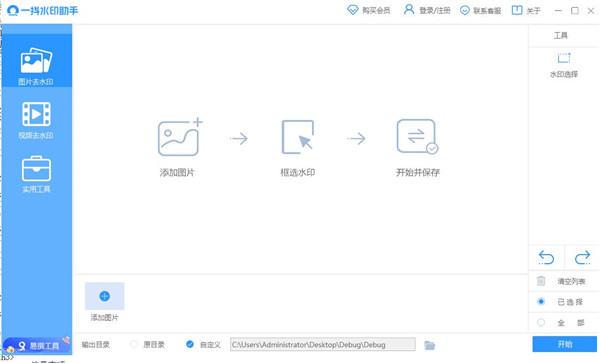Open 实用工具 toolbox section
600x363 pixels.
click(36, 174)
